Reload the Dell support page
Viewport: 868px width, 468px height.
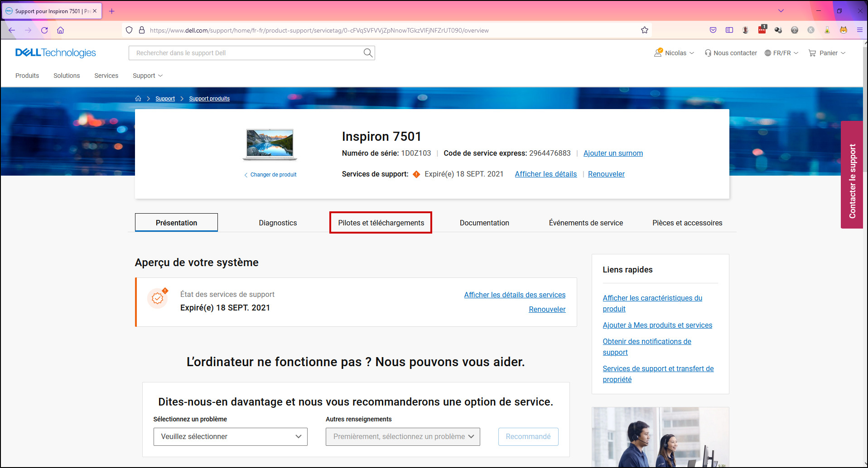[44, 30]
